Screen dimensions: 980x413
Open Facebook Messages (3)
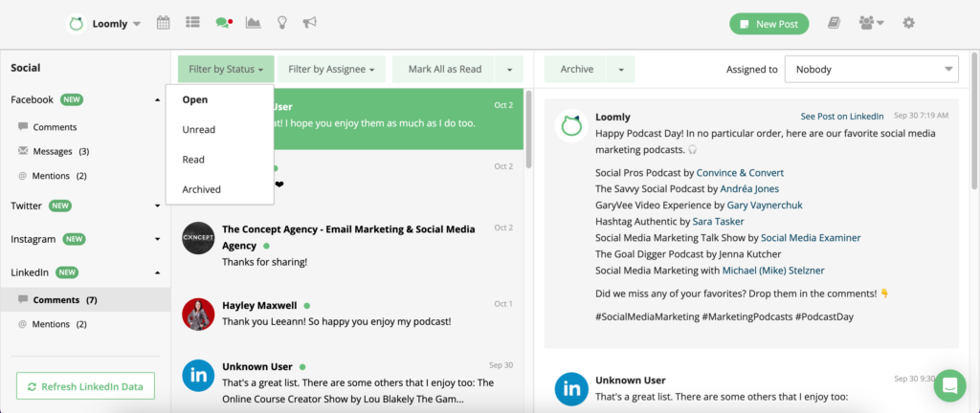pos(61,152)
